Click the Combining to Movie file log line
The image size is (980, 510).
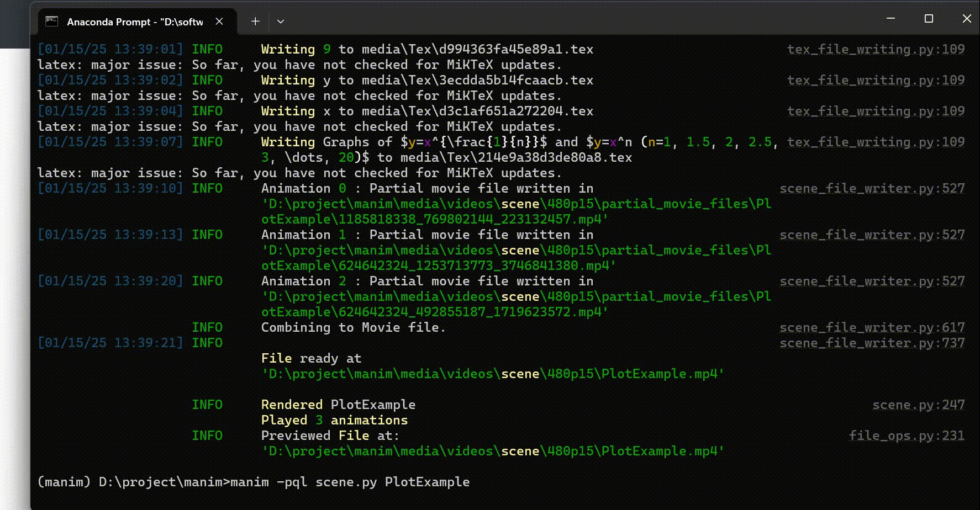353,328
